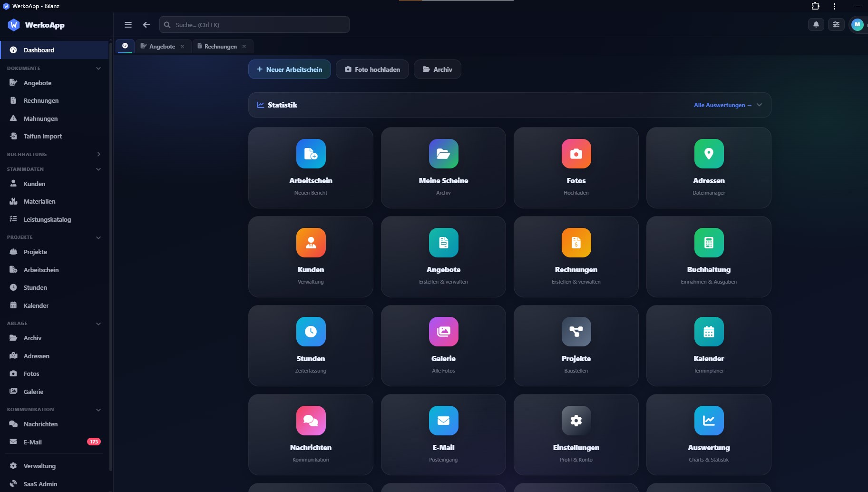Open the Galerie images tile icon
868x492 pixels.
point(443,332)
